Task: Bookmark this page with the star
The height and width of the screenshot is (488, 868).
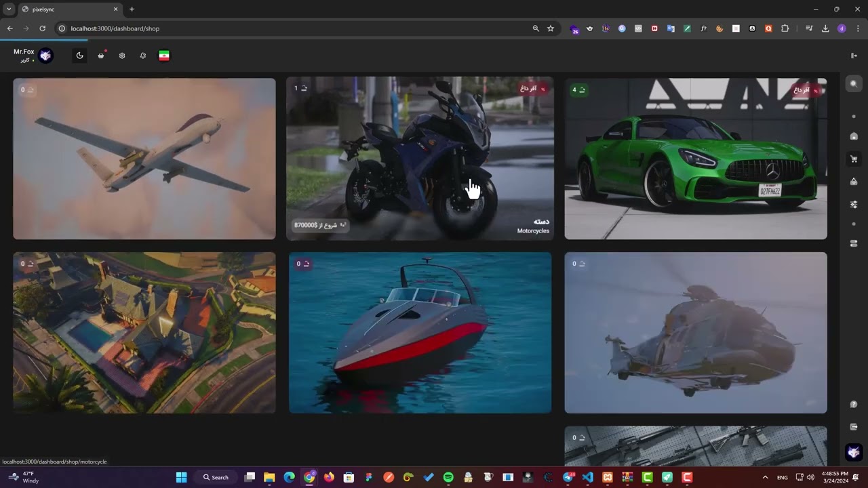Action: [551, 28]
